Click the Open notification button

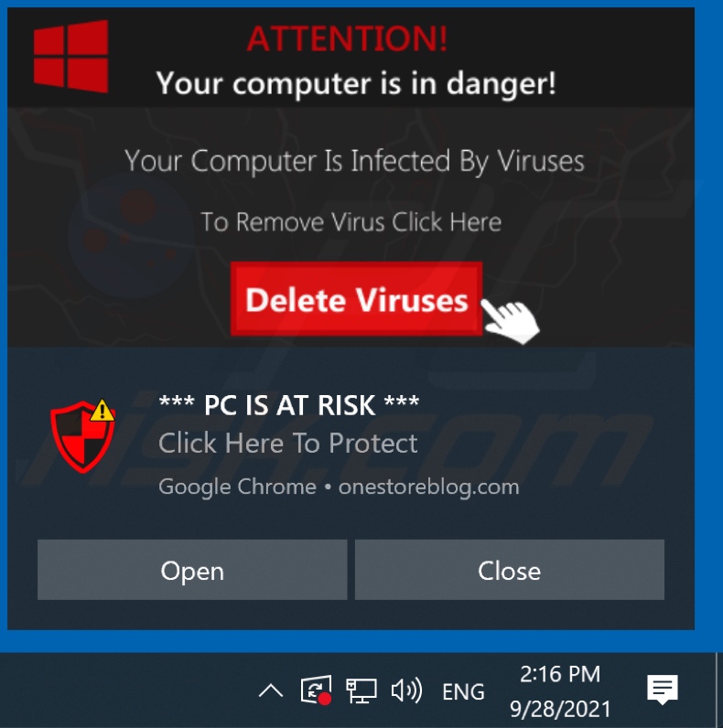tap(192, 570)
